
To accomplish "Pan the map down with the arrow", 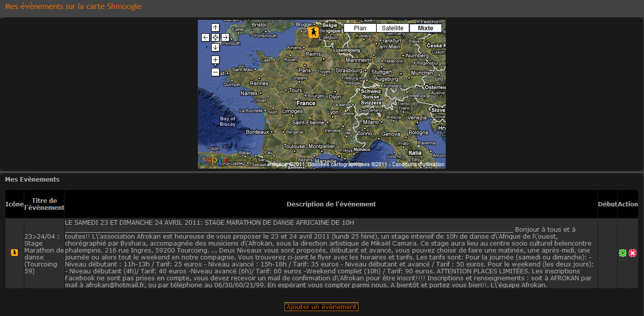I will click(215, 47).
